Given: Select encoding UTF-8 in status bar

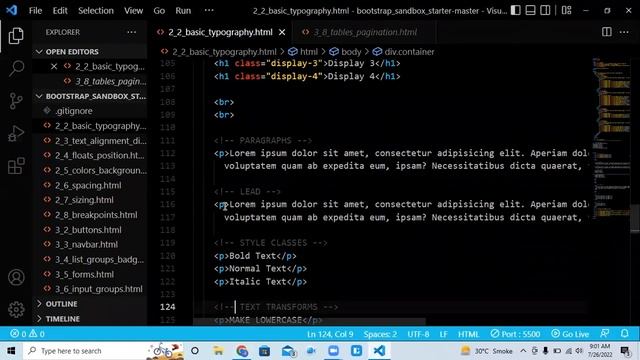Looking at the screenshot, I should click(418, 334).
